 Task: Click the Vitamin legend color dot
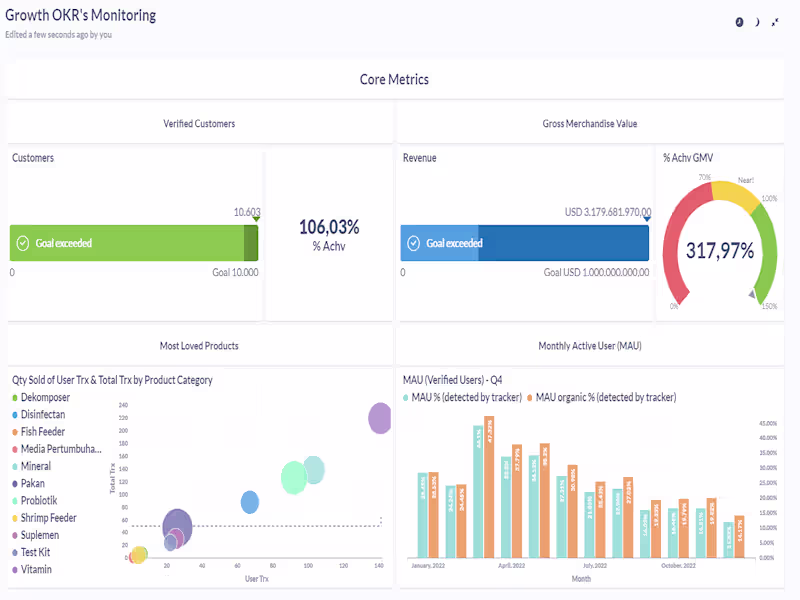(15, 570)
